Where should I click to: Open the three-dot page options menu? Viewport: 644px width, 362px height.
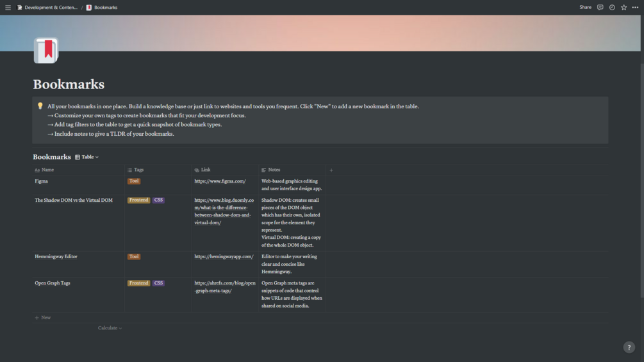click(x=635, y=8)
